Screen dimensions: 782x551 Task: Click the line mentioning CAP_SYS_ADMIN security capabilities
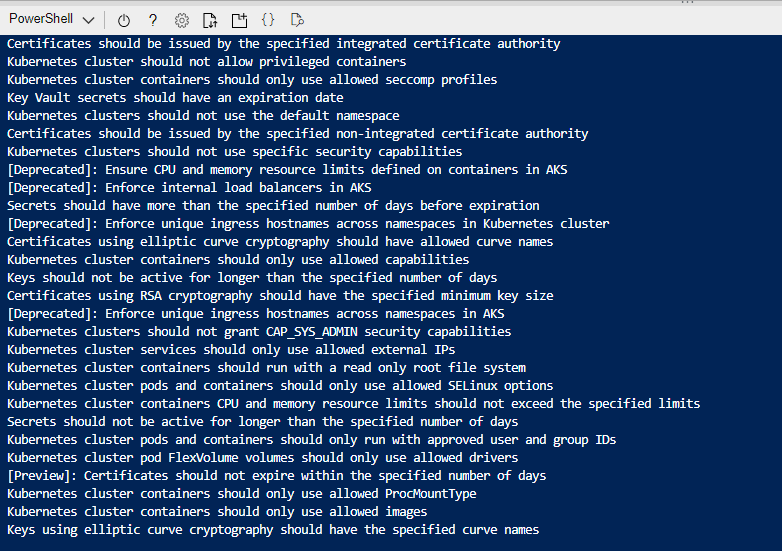pos(259,332)
